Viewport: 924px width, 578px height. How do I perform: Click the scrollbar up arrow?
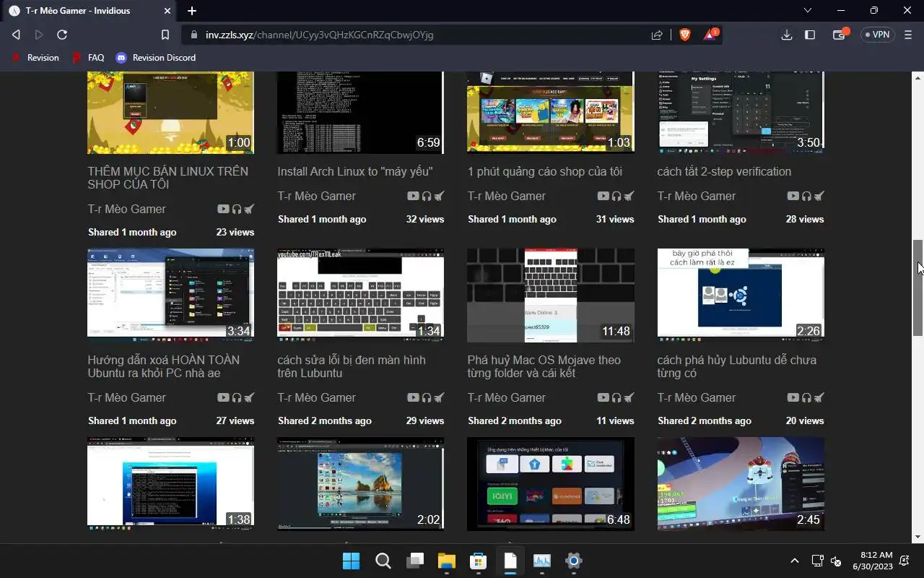[x=918, y=77]
